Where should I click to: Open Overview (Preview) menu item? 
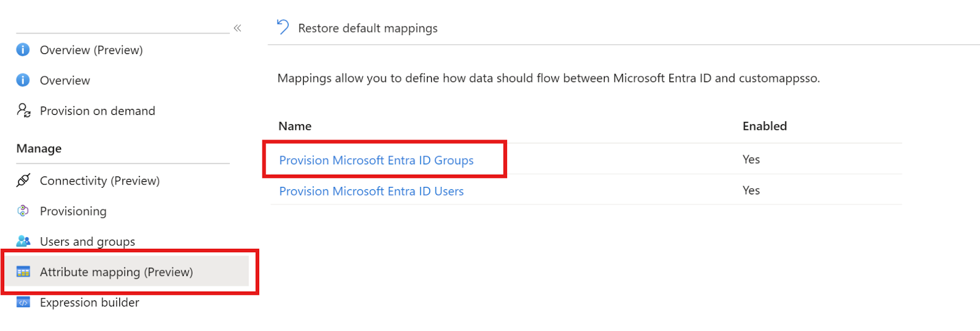pos(91,50)
